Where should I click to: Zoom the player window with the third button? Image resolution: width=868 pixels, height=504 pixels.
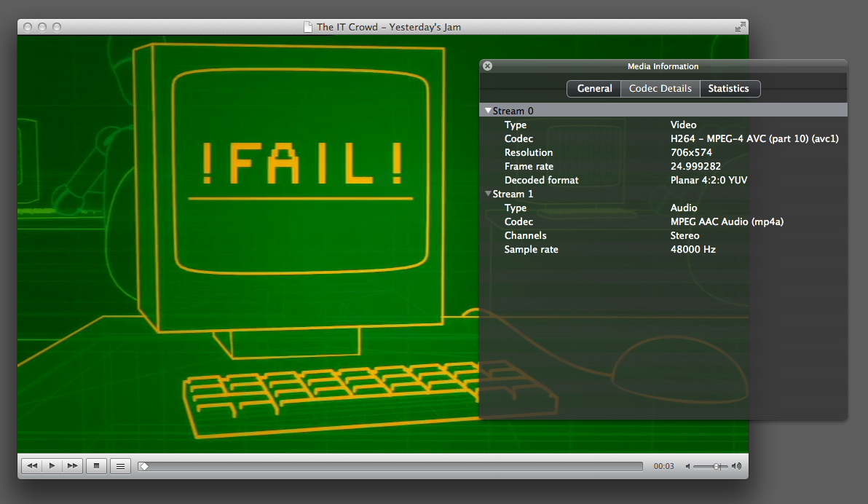(x=57, y=27)
